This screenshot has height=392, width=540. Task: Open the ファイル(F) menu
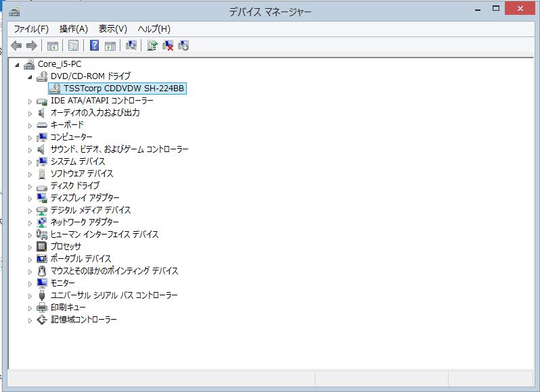tap(31, 29)
